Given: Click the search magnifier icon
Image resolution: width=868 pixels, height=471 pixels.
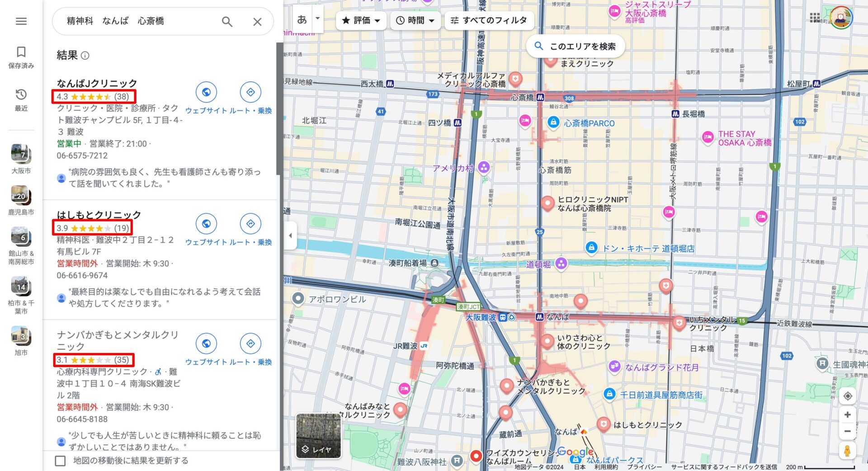Looking at the screenshot, I should 227,21.
